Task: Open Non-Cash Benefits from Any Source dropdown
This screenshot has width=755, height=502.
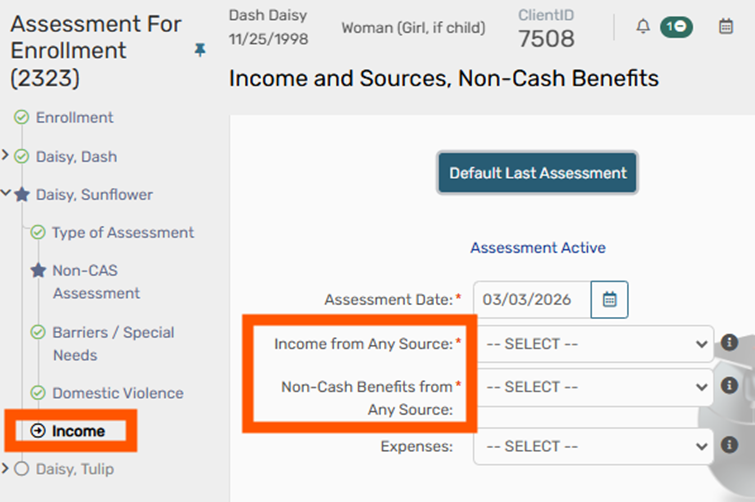Action: point(594,387)
